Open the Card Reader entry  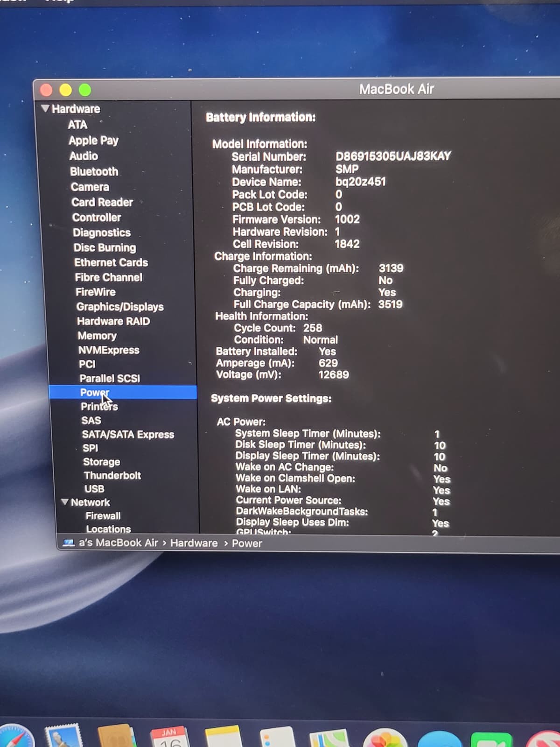coord(102,202)
